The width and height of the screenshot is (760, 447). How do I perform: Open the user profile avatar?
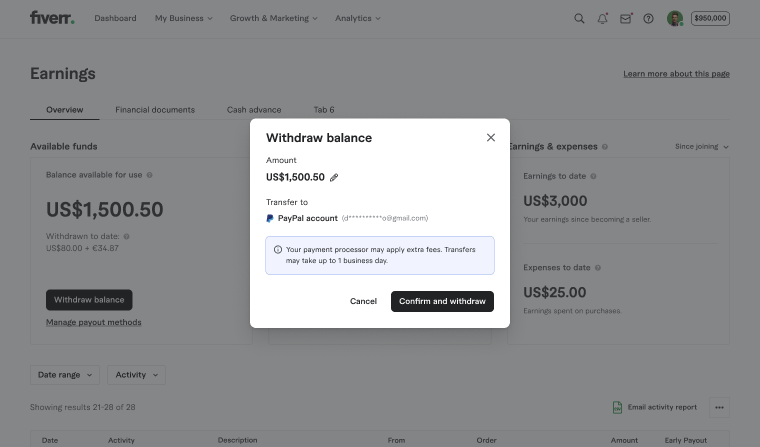pos(675,18)
